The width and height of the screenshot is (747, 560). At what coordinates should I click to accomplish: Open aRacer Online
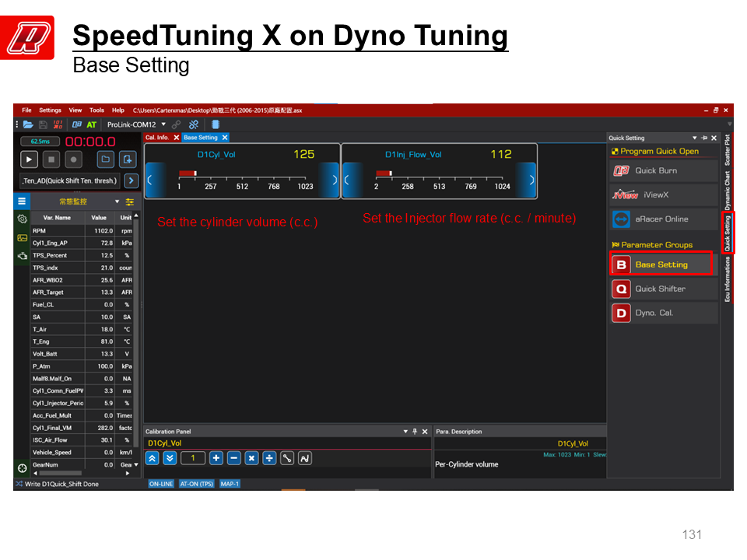click(x=664, y=219)
